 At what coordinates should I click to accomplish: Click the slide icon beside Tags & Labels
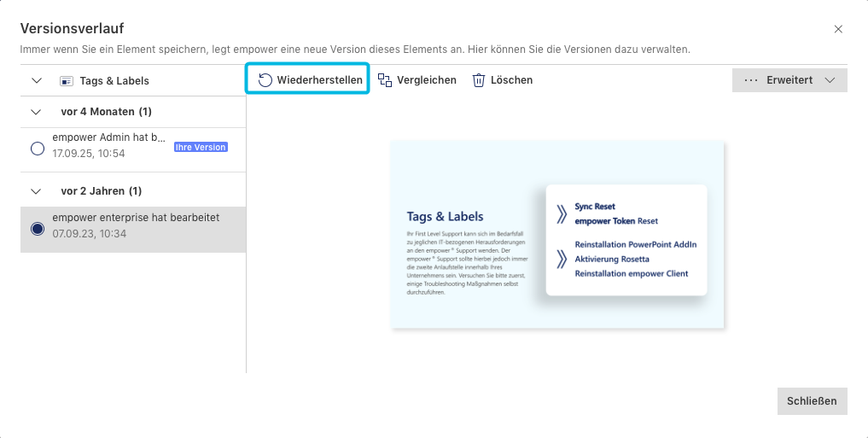tap(67, 81)
